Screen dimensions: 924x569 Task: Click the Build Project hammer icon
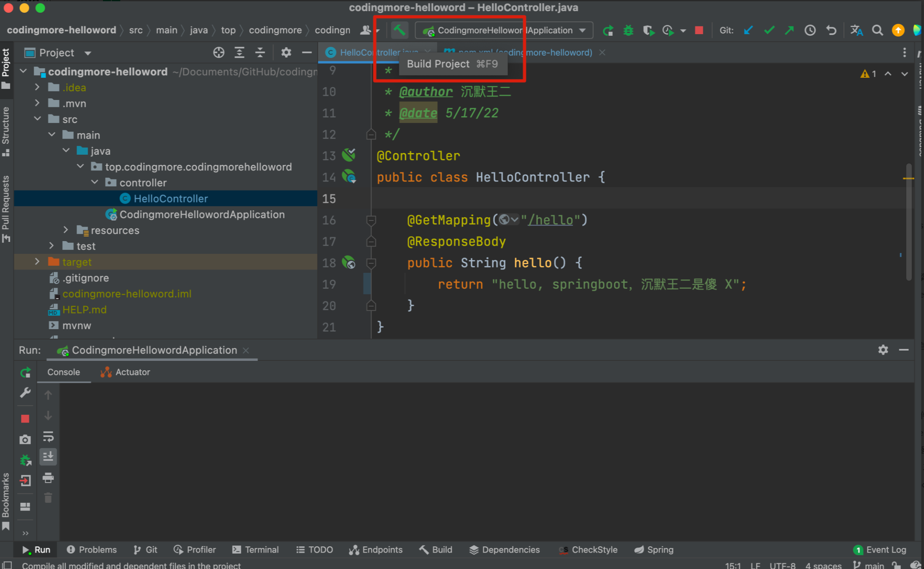click(399, 30)
